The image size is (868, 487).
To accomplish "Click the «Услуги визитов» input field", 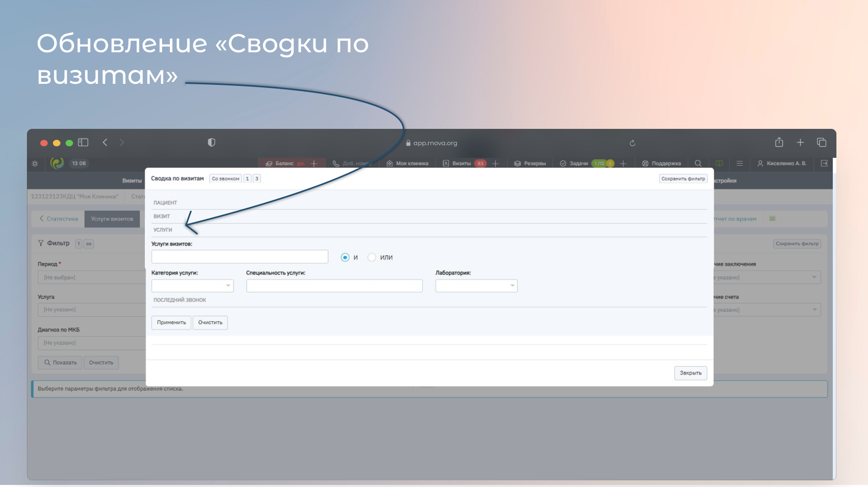I will click(x=240, y=257).
